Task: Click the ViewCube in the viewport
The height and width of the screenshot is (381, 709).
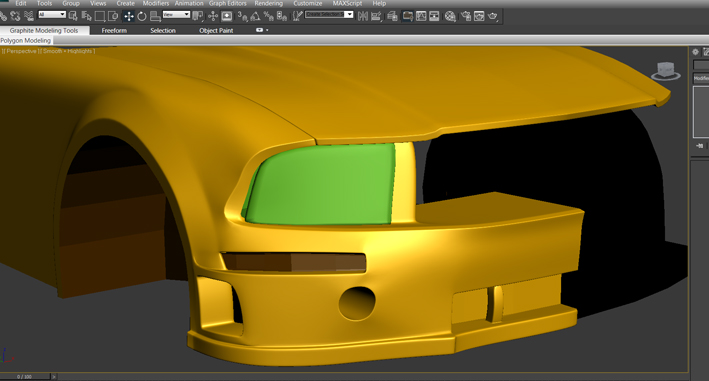Action: click(x=666, y=71)
